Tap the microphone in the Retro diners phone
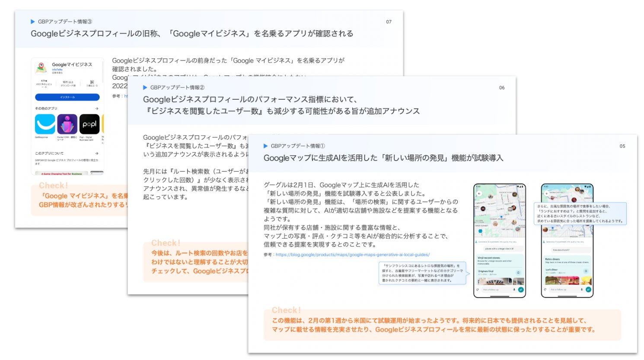644x360 pixels. 581,290
